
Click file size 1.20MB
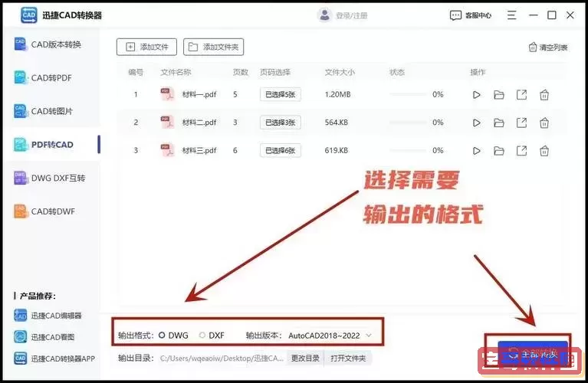pyautogui.click(x=337, y=94)
